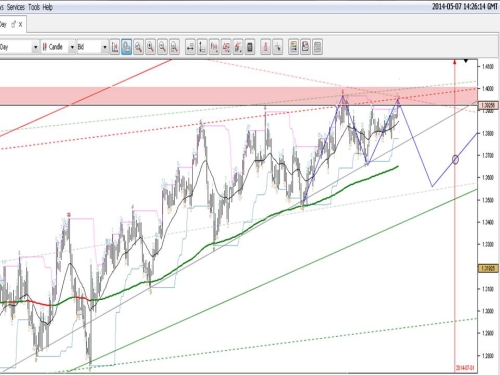Open the Tools menu
The width and height of the screenshot is (500, 375).
click(34, 7)
